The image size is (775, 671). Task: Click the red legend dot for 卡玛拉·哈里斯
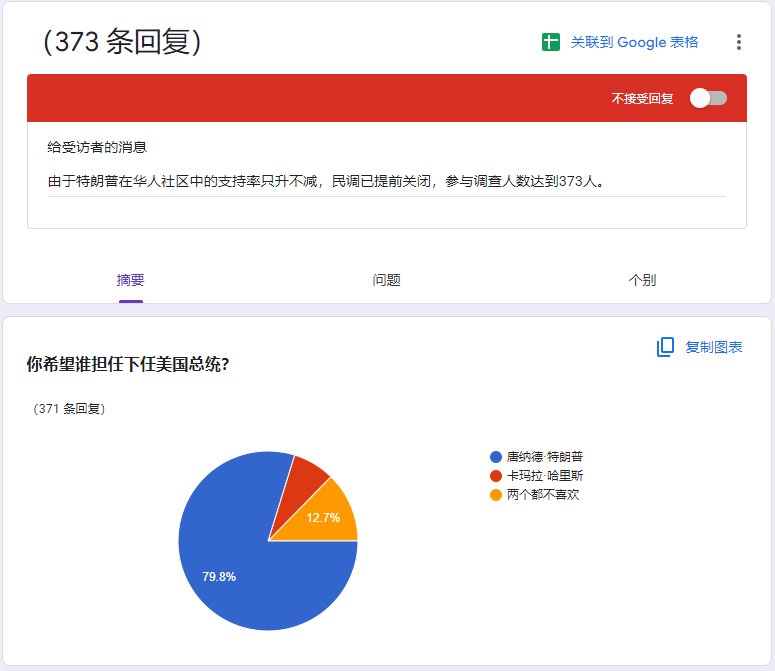pos(496,476)
